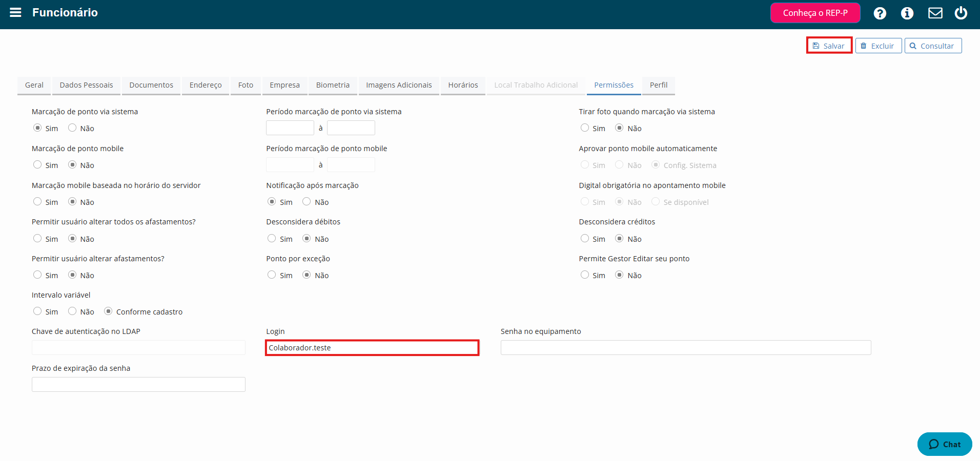Select Sim for Marcação de ponto via sistema
980x461 pixels.
tap(37, 128)
